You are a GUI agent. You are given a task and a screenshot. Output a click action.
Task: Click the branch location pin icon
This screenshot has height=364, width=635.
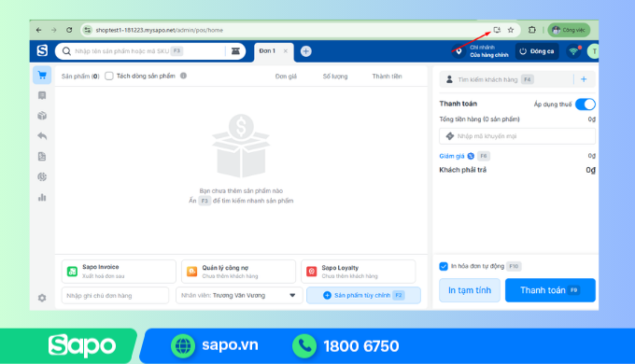click(x=459, y=51)
